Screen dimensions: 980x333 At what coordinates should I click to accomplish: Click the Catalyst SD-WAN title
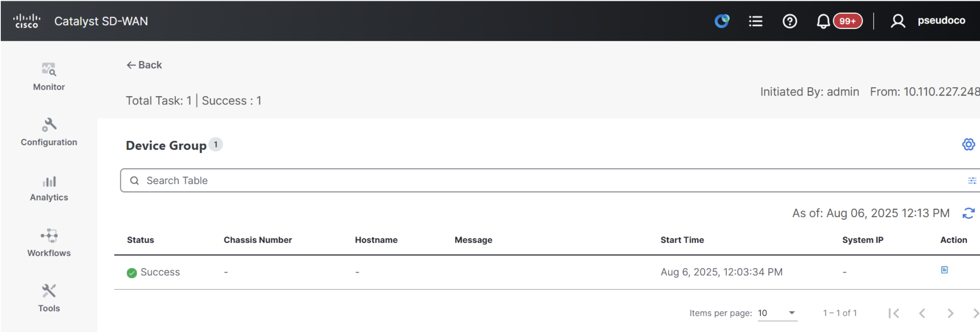[x=101, y=21]
